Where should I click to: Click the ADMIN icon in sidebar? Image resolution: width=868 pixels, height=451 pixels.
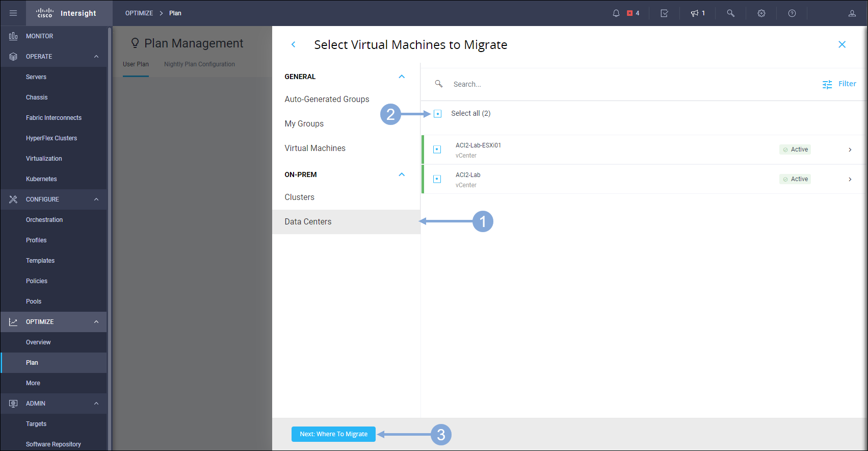click(13, 404)
